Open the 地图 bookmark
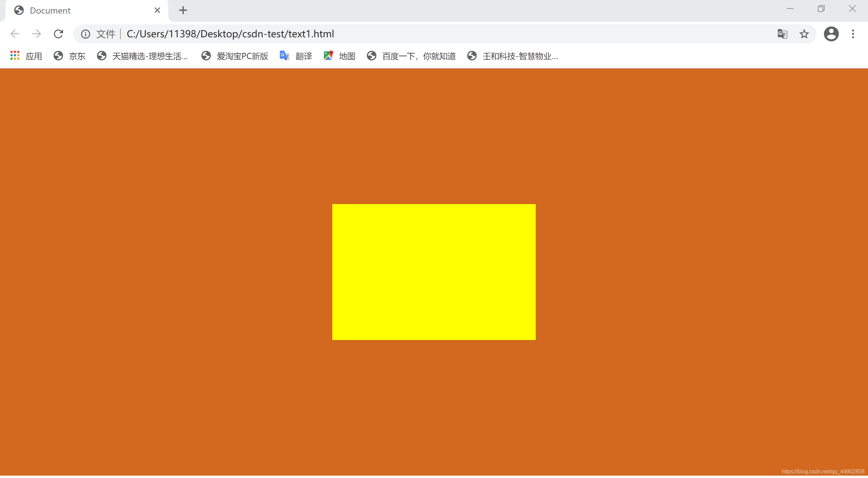 (339, 56)
